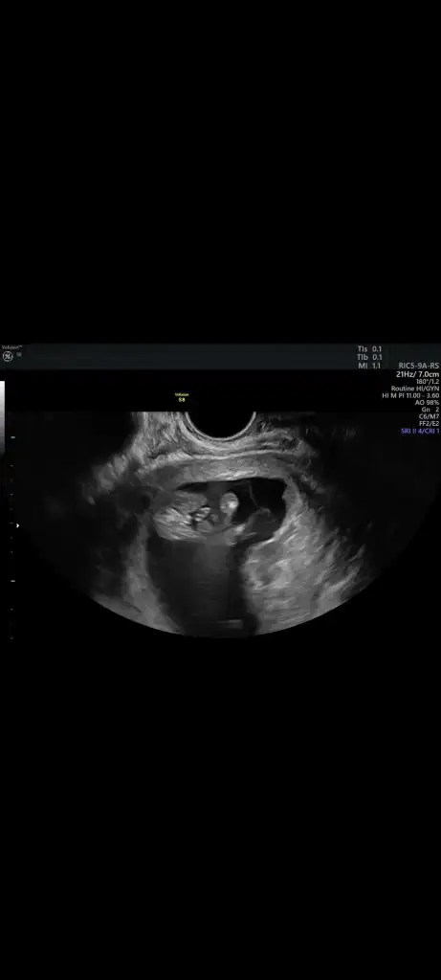The height and width of the screenshot is (980, 441).
Task: Click the TIs 0.1 readout
Action: 369,349
